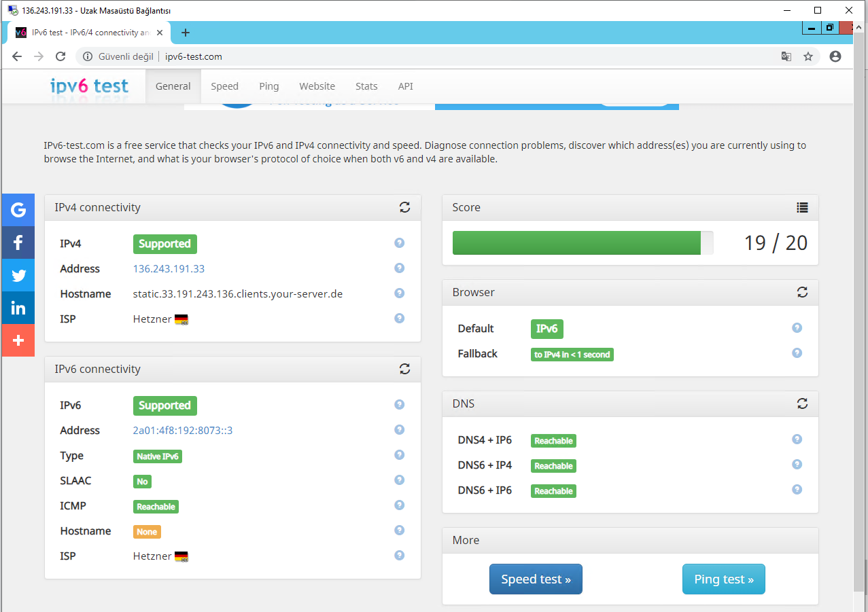The width and height of the screenshot is (868, 612).
Task: Open more sharing options plus icon
Action: pyautogui.click(x=18, y=340)
